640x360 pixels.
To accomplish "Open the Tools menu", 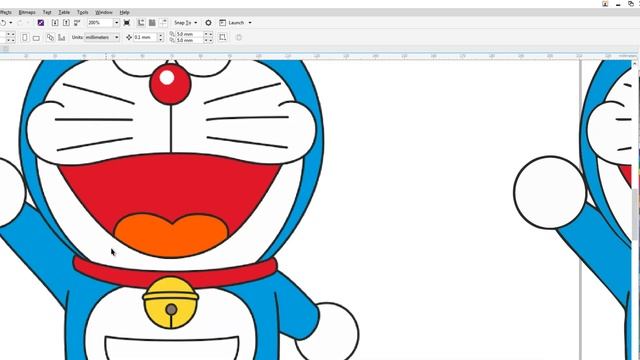I will pos(82,12).
